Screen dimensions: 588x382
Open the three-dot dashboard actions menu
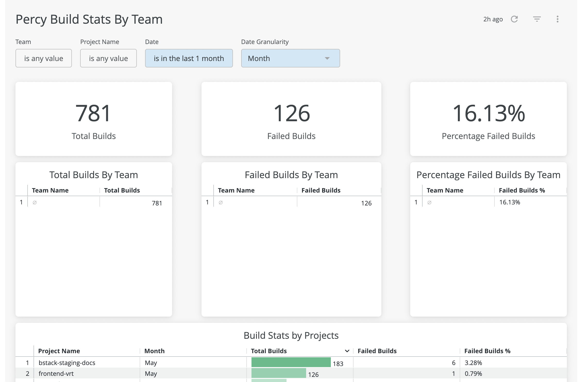point(557,19)
